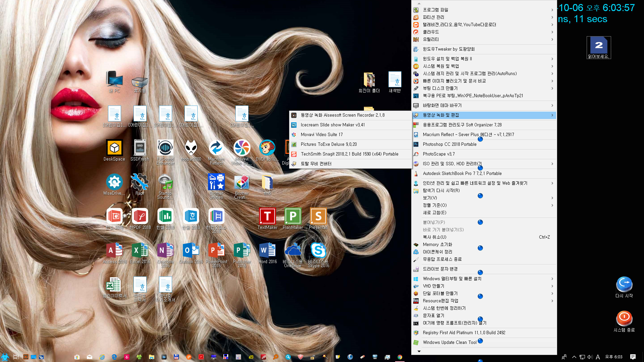
Task: Choose Movavi Video Suite 17 submenu entry
Action: tap(350, 134)
